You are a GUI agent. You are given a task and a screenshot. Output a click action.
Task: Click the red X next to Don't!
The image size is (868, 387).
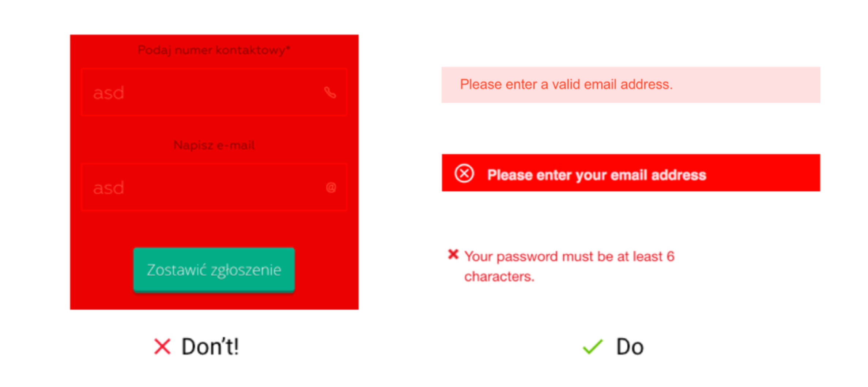(162, 346)
